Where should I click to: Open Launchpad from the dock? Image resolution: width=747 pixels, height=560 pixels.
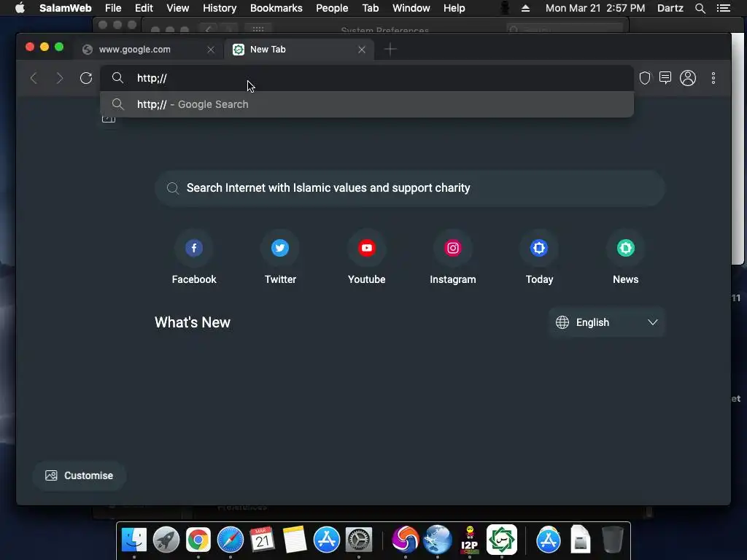click(166, 540)
